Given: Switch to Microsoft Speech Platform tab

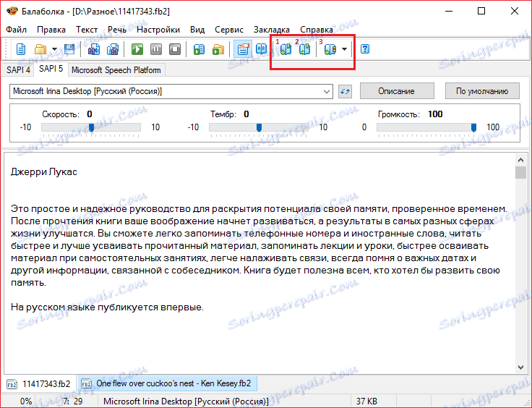Looking at the screenshot, I should [116, 70].
